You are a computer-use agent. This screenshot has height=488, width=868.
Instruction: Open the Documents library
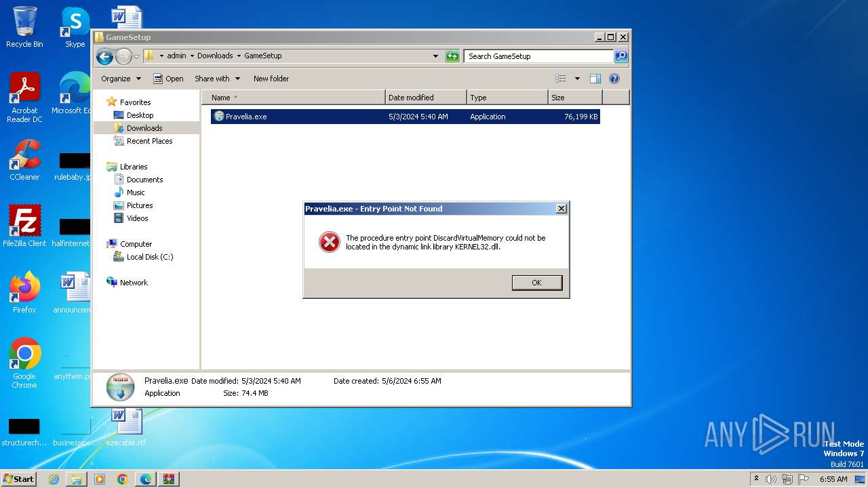click(144, 180)
